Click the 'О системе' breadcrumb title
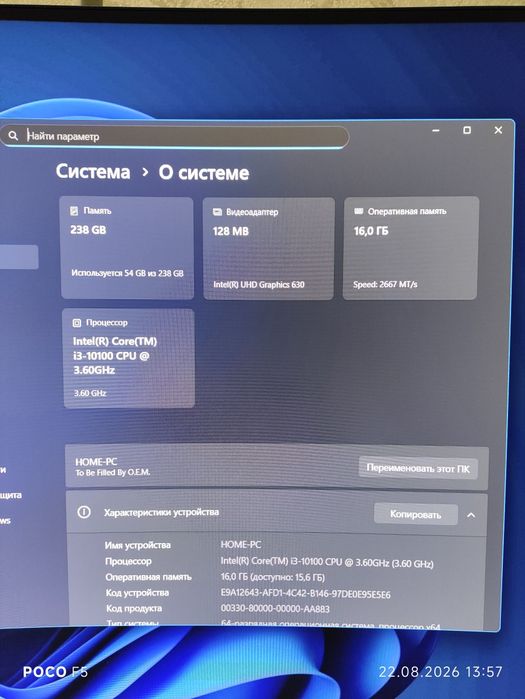The width and height of the screenshot is (525, 699). click(x=204, y=173)
